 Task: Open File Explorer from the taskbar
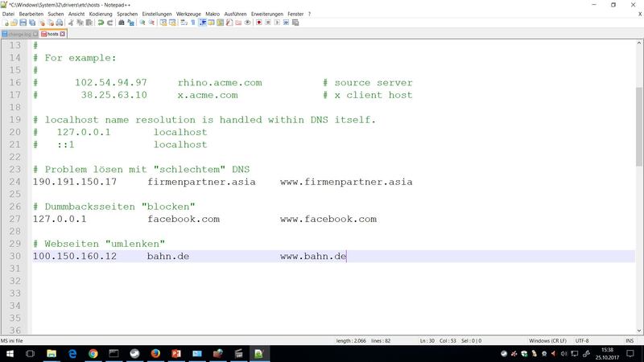point(52,353)
